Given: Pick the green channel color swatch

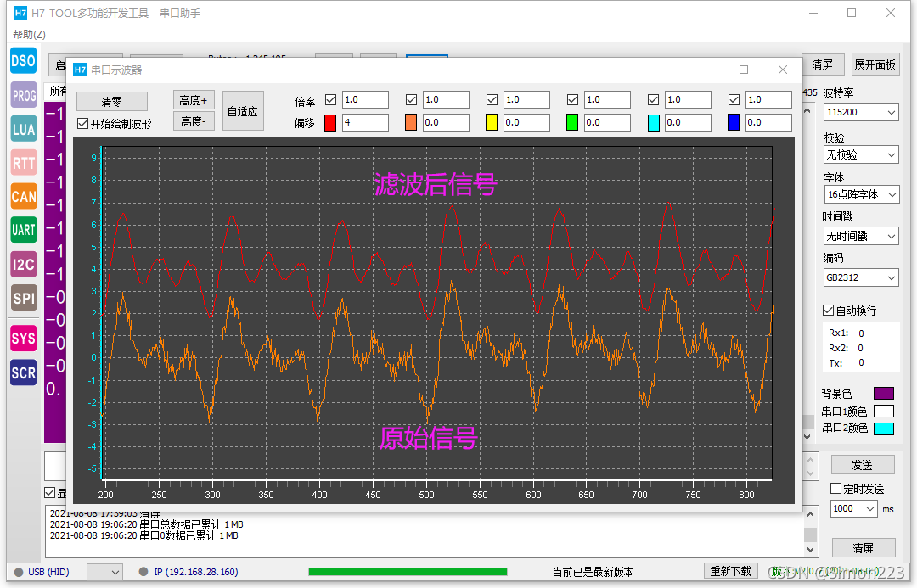Looking at the screenshot, I should click(572, 122).
